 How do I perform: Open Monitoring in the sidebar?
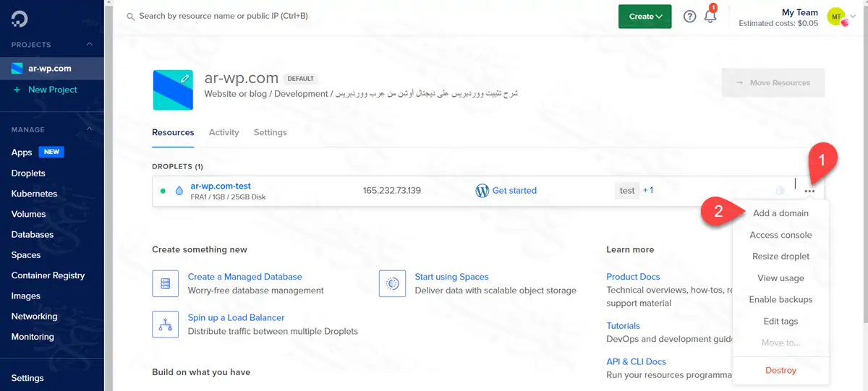[33, 337]
